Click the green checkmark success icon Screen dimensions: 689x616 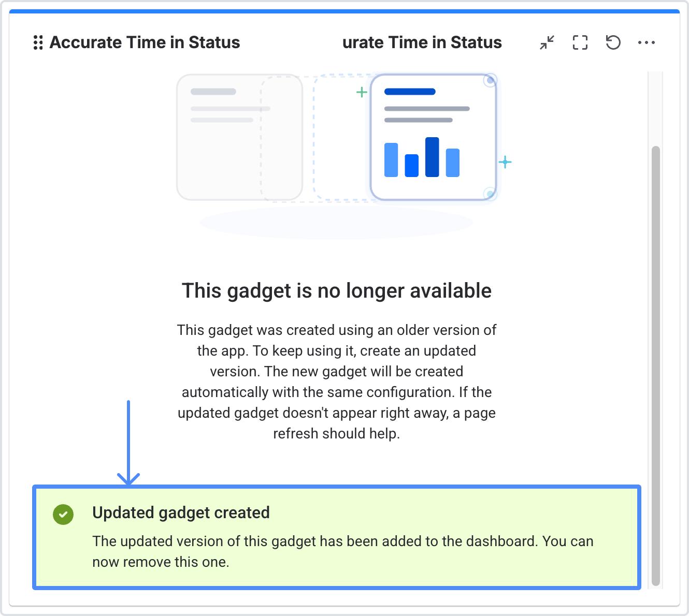(x=63, y=515)
